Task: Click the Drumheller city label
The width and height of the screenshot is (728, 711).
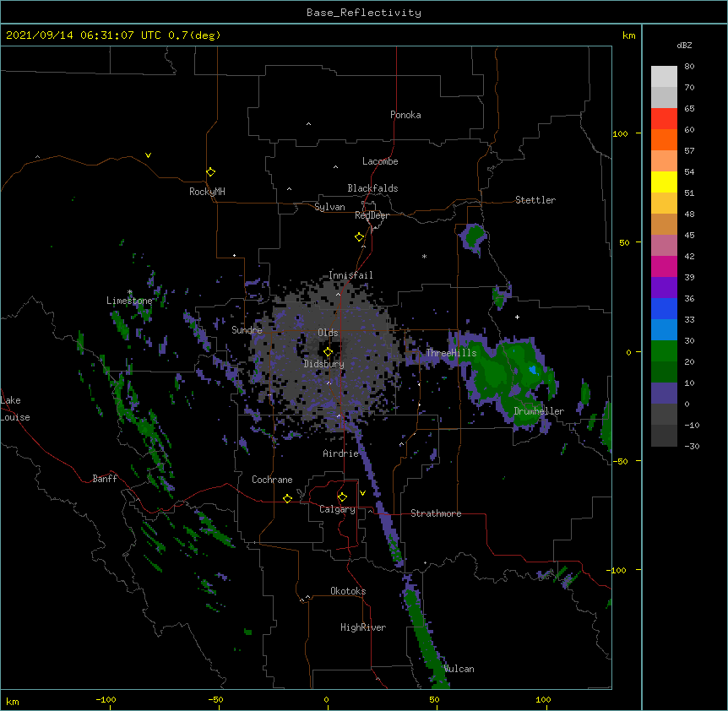Action: click(x=539, y=411)
